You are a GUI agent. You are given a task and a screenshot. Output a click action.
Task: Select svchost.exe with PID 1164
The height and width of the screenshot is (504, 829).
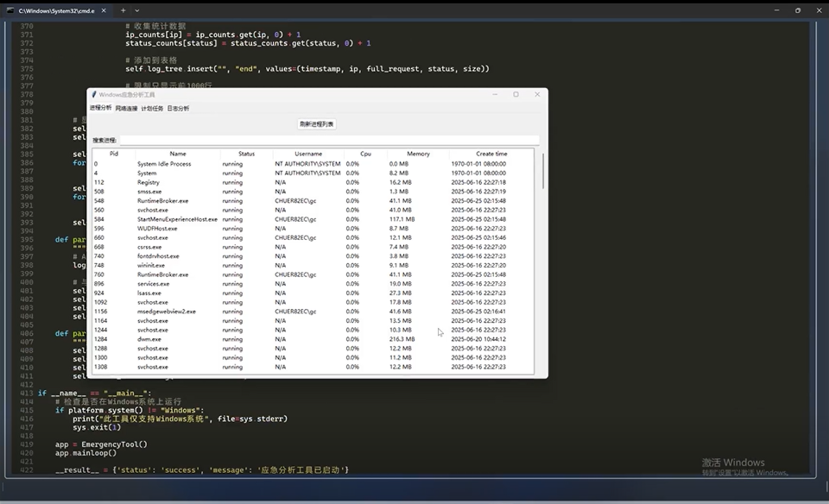313,321
